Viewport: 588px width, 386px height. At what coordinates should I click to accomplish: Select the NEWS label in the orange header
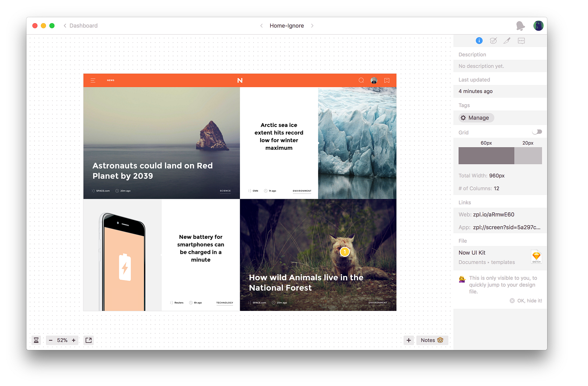(x=111, y=80)
